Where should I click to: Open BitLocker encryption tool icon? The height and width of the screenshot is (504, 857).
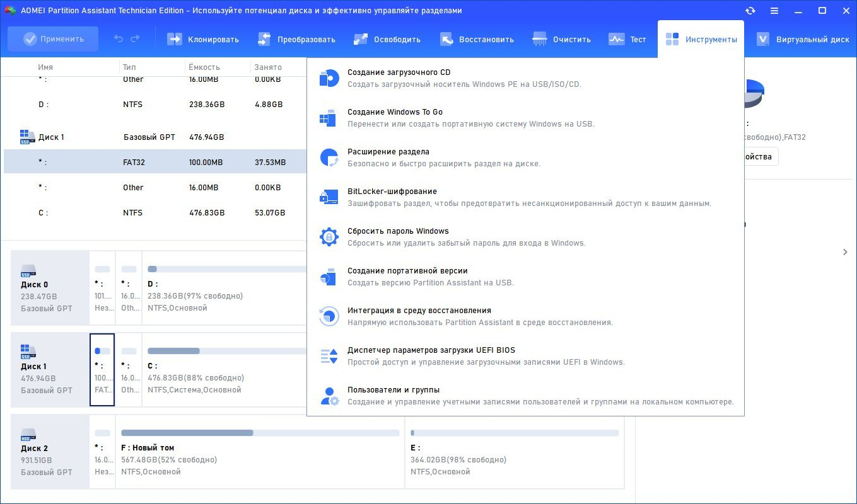coord(329,197)
